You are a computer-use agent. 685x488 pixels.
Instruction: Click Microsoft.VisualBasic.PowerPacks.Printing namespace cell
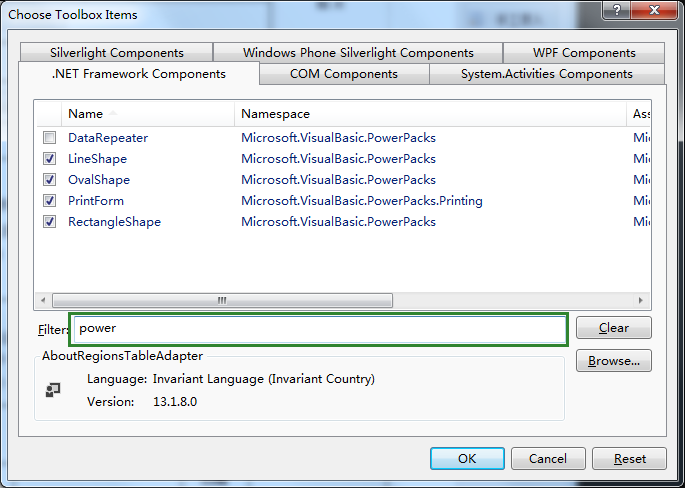click(x=362, y=201)
